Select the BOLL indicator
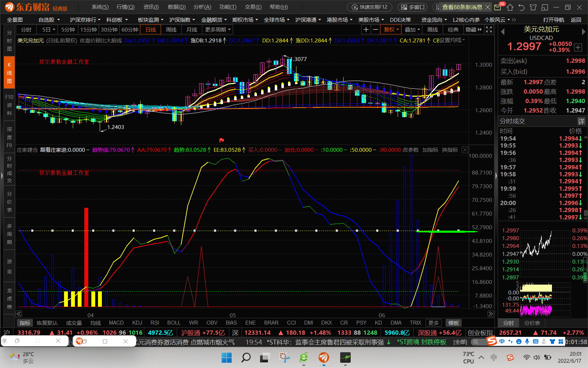 pos(174,323)
